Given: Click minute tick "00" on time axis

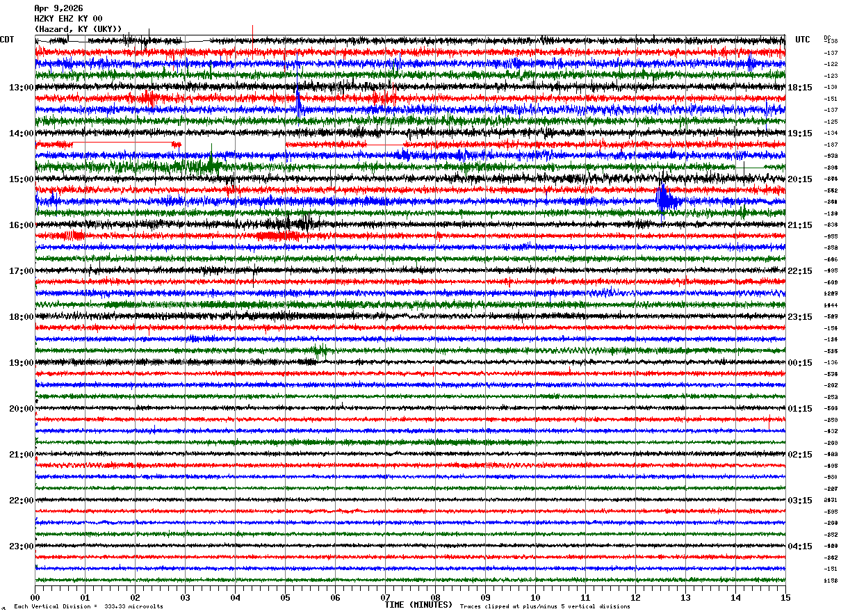Looking at the screenshot, I should click(x=35, y=597).
